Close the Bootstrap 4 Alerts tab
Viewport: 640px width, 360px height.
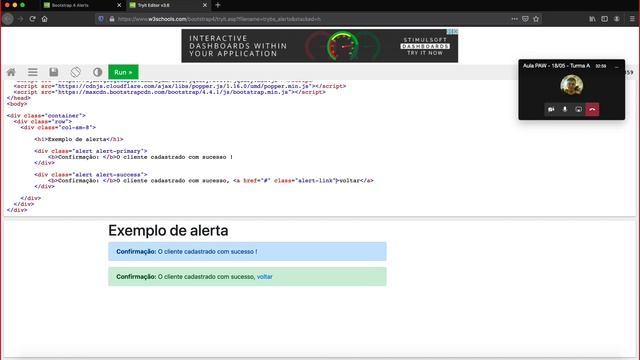tap(119, 5)
